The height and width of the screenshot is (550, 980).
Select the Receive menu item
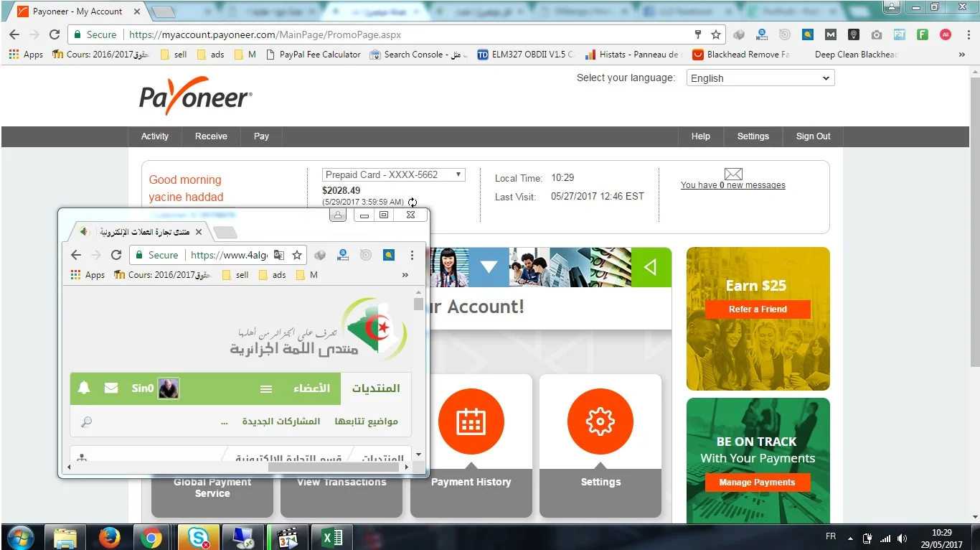click(x=211, y=136)
